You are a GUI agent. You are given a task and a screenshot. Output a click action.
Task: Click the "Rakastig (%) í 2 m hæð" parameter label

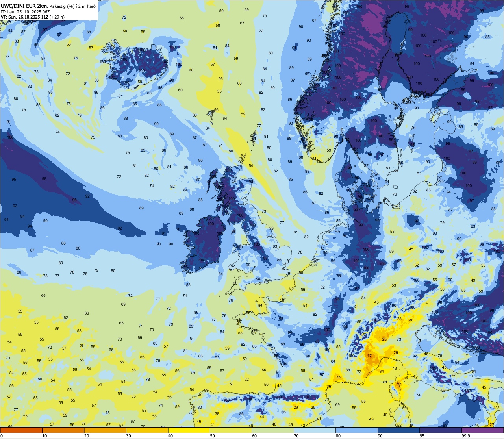pos(72,6)
